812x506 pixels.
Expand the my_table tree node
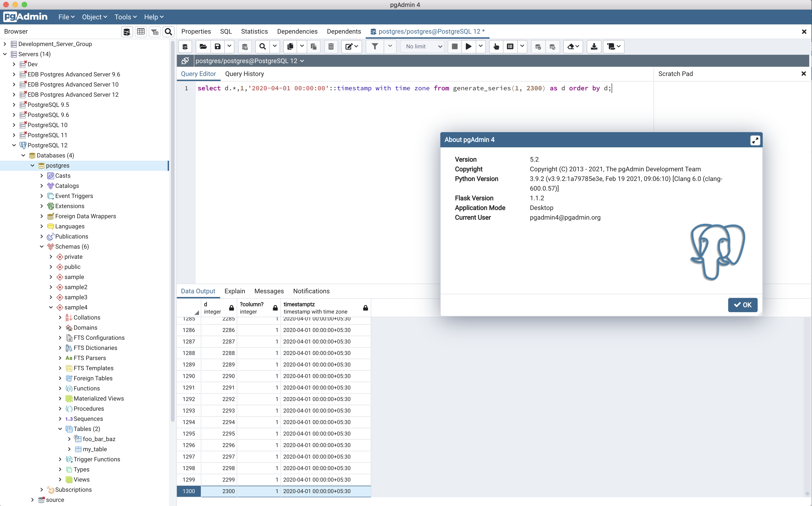[69, 449]
